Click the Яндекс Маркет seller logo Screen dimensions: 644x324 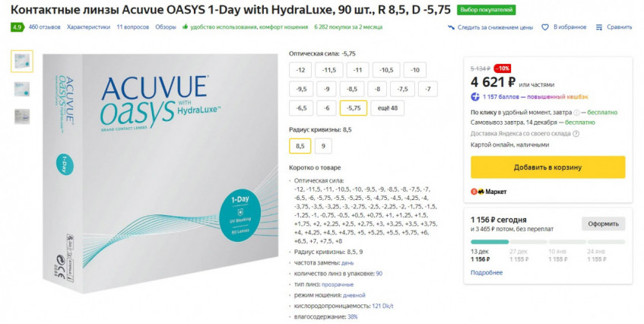pyautogui.click(x=489, y=192)
